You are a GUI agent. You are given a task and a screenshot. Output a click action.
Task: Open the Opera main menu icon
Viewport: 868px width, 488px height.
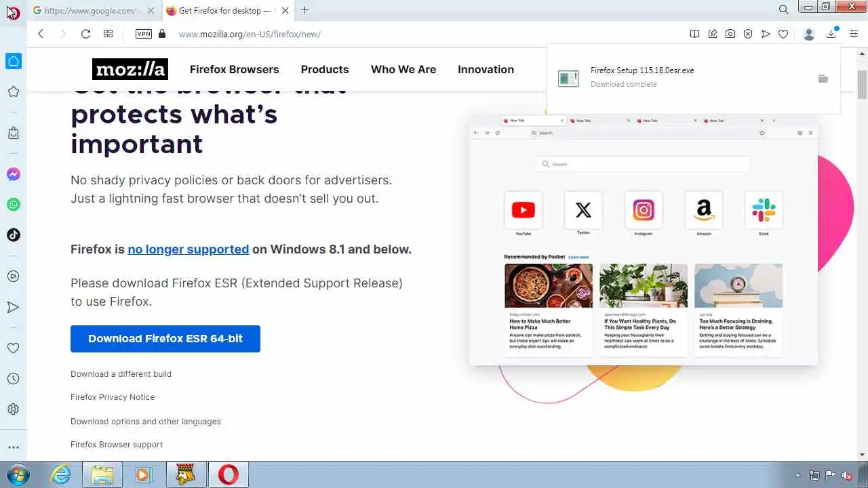tap(13, 12)
